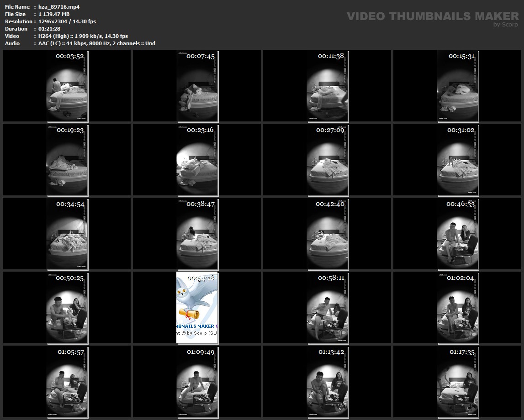Click the last thumbnail at 01:17:35
Image resolution: width=524 pixels, height=420 pixels.
coord(457,382)
